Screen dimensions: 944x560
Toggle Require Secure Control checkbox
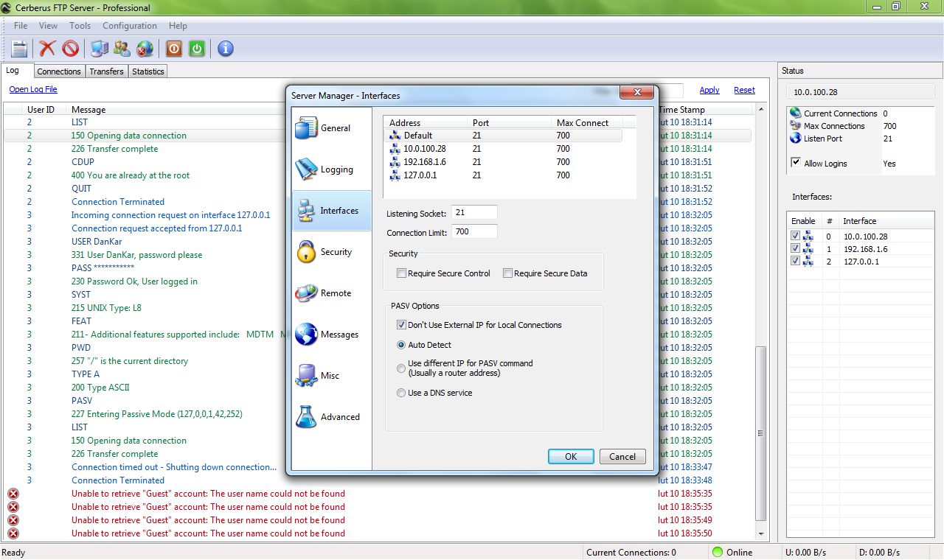[x=401, y=273]
